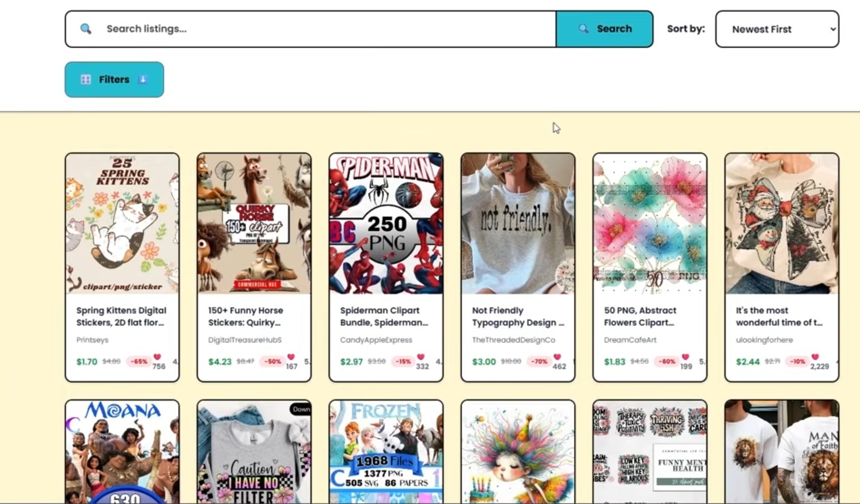Click the title Spring Kittens Digital Stickers
Image resolution: width=860 pixels, height=504 pixels.
121,316
